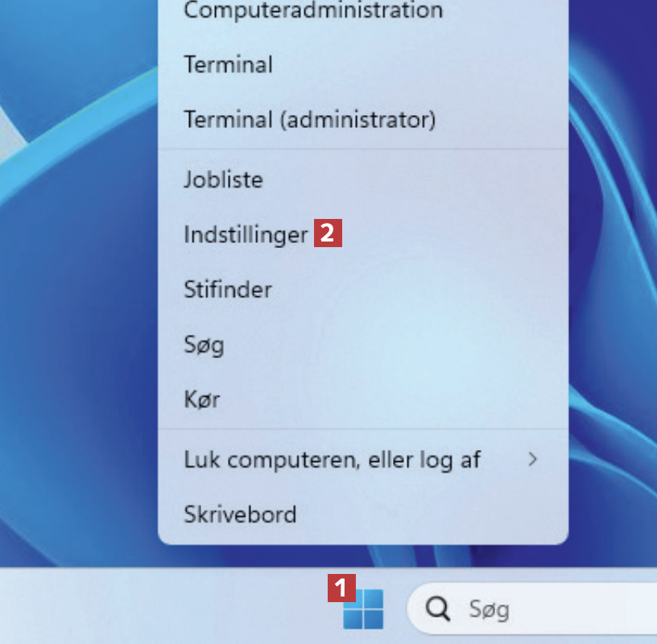This screenshot has height=644, width=657.
Task: Show desktop via Skrivebord entry
Action: click(363, 514)
